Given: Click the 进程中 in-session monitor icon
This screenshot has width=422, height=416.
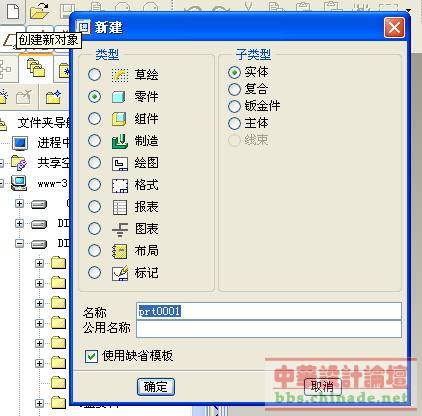Looking at the screenshot, I should point(20,143).
